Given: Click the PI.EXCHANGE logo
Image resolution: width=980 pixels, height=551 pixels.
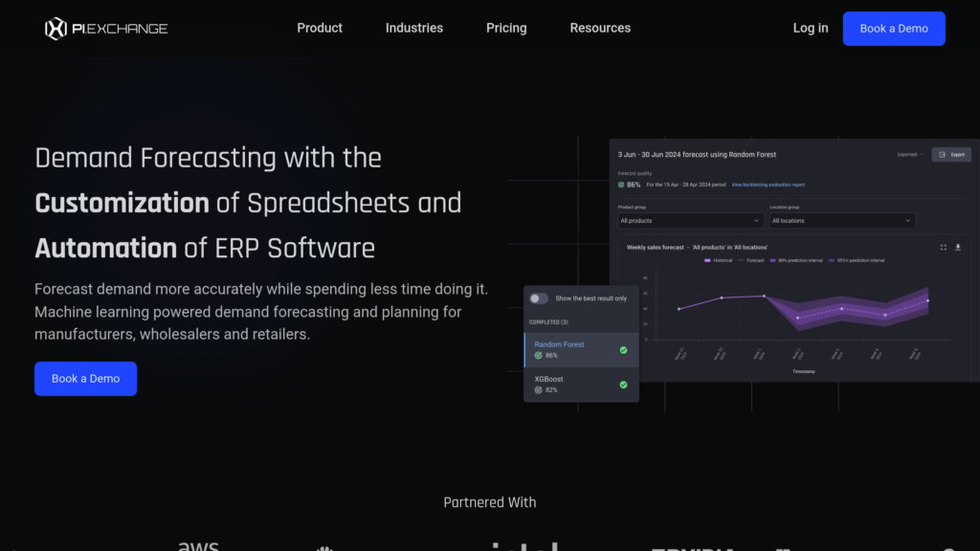Looking at the screenshot, I should pyautogui.click(x=106, y=29).
